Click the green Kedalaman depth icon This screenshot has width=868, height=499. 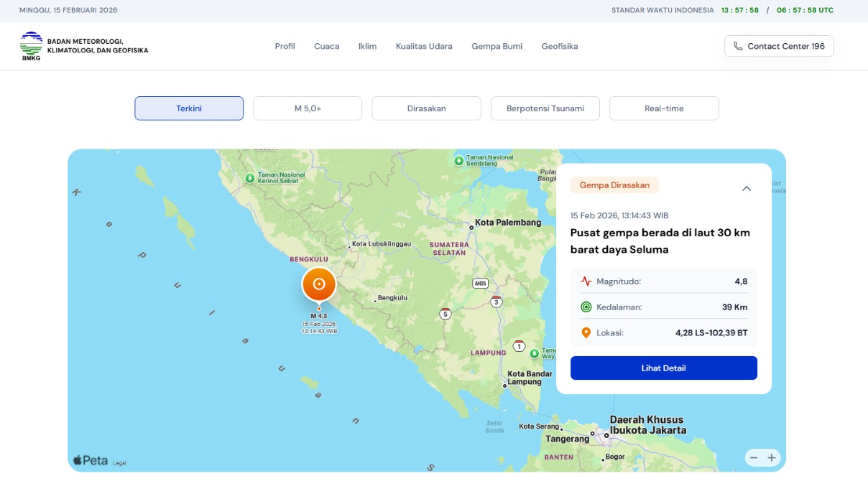[x=585, y=307]
